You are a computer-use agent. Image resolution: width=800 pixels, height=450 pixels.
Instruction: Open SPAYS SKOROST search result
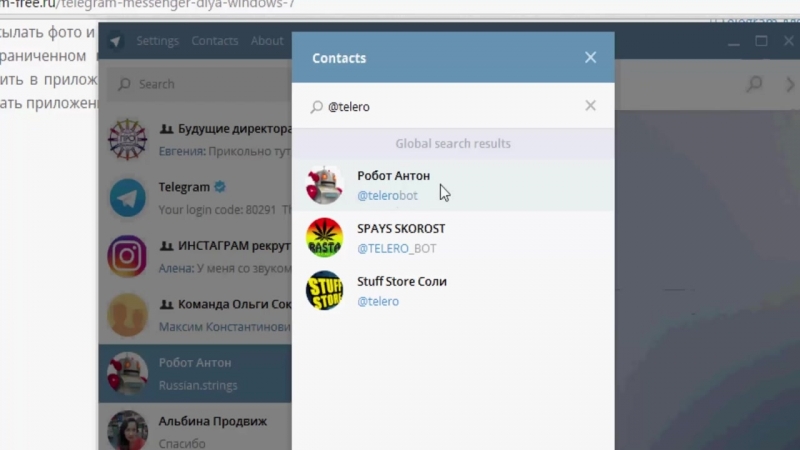click(453, 238)
